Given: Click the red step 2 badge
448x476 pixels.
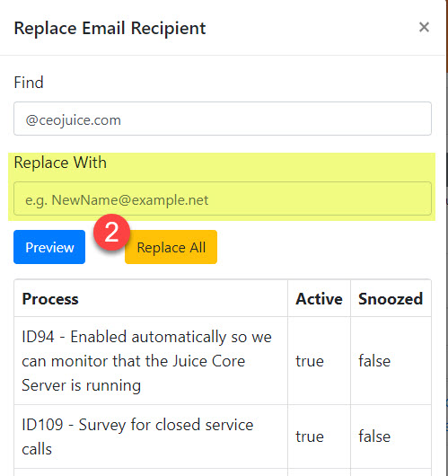Looking at the screenshot, I should [111, 233].
